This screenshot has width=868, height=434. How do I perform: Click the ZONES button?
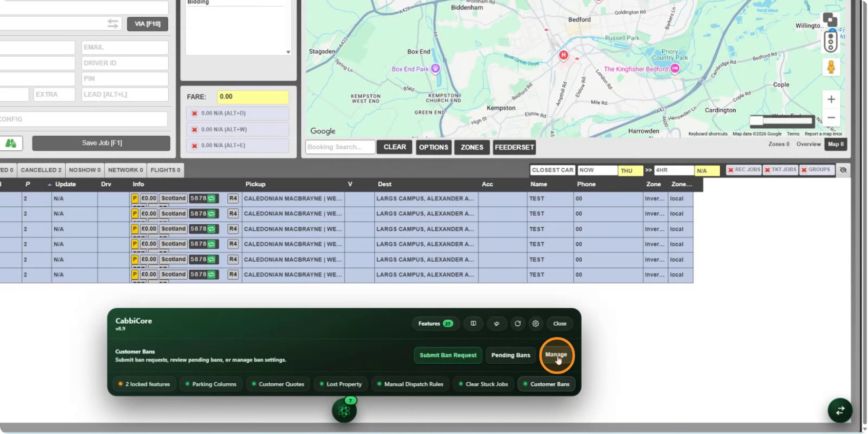(x=472, y=147)
